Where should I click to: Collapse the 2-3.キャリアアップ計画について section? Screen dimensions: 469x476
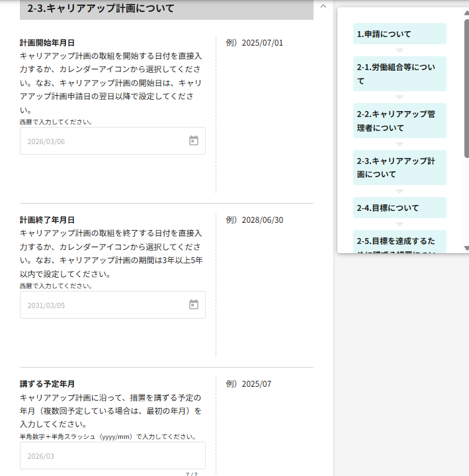coord(323,6)
